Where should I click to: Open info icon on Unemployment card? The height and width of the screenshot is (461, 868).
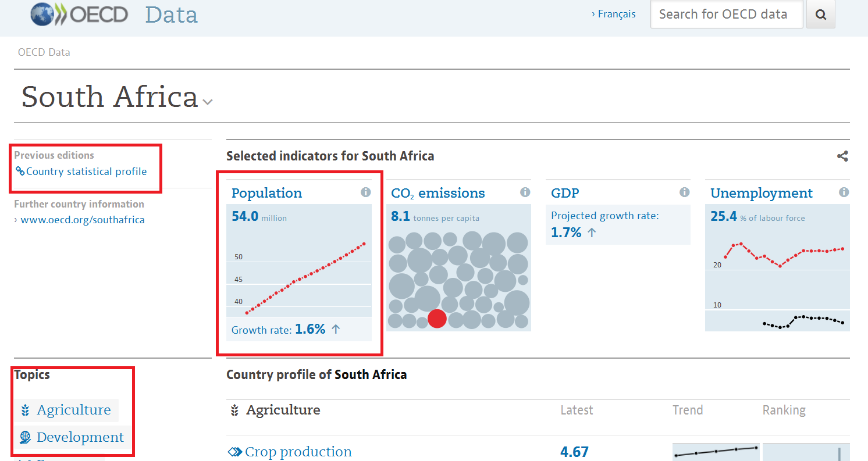(x=844, y=192)
